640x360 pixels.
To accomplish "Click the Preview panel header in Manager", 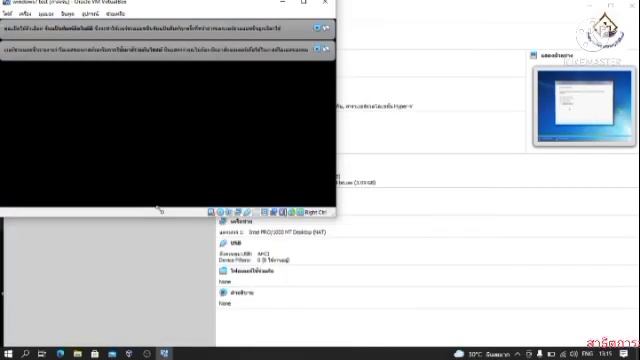I will coord(557,55).
